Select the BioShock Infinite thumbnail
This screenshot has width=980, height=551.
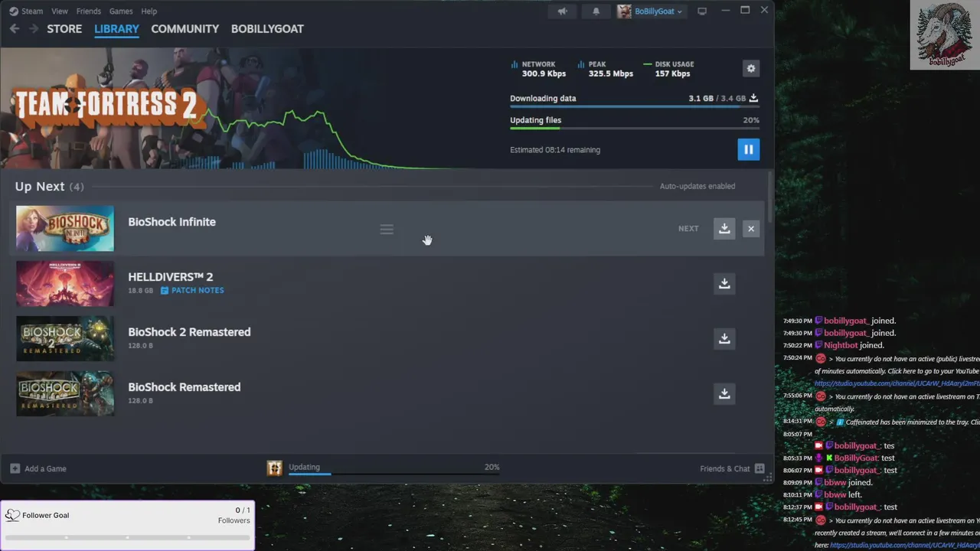click(x=65, y=229)
